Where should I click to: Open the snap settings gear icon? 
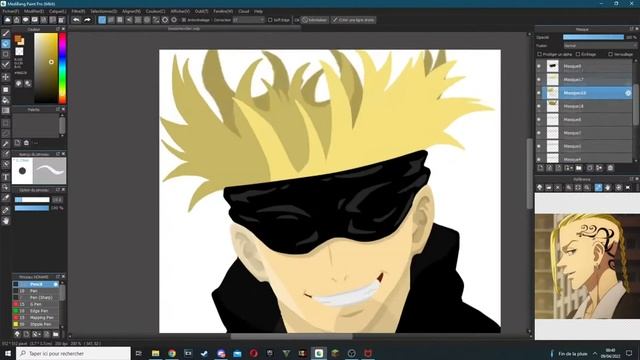coord(174,20)
